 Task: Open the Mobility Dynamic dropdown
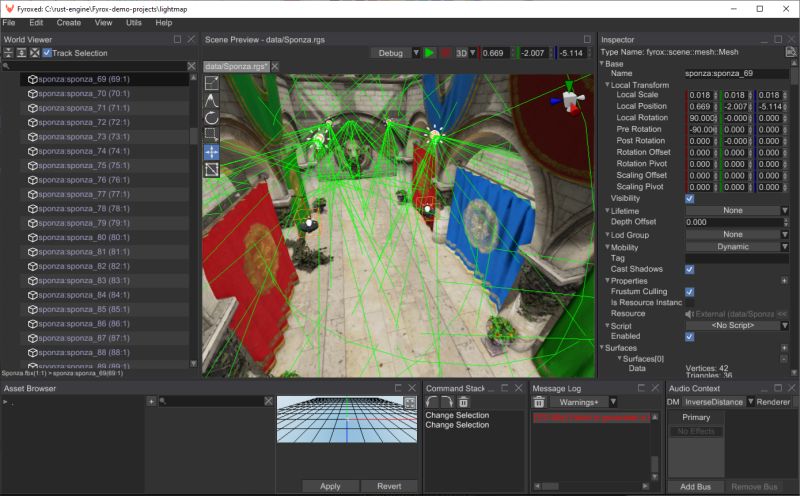point(737,246)
